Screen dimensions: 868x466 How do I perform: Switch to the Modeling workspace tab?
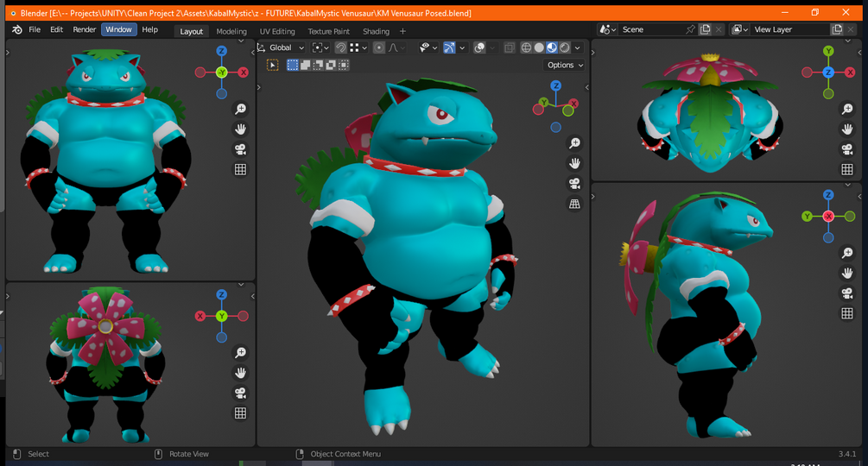[231, 32]
